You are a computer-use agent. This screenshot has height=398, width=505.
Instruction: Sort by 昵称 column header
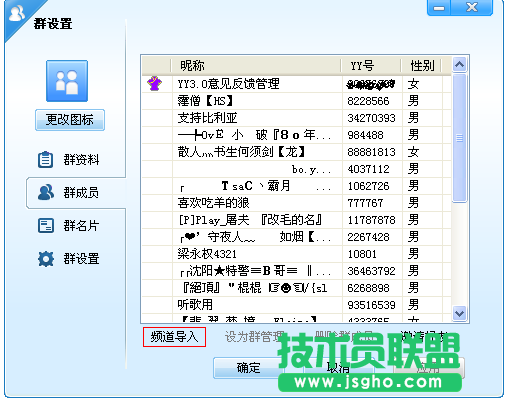pos(256,65)
